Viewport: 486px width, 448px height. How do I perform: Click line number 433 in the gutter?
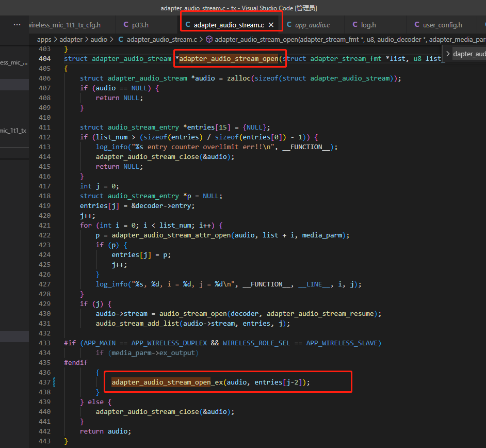(45, 343)
